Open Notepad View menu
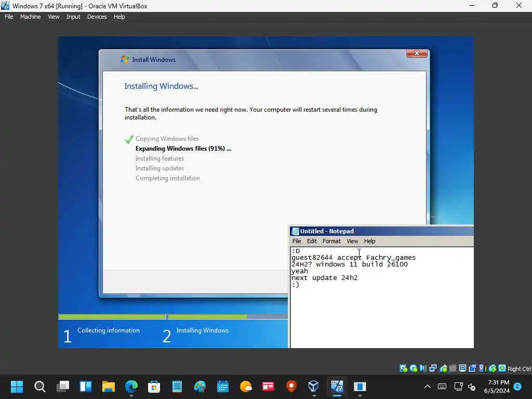The height and width of the screenshot is (399, 532). pyautogui.click(x=352, y=241)
